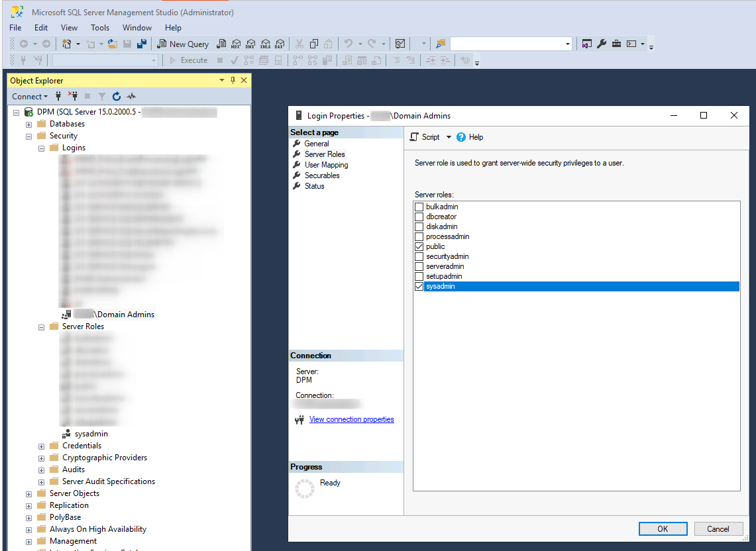Image resolution: width=756 pixels, height=551 pixels.
Task: Collapse the Logins folder
Action: point(41,148)
